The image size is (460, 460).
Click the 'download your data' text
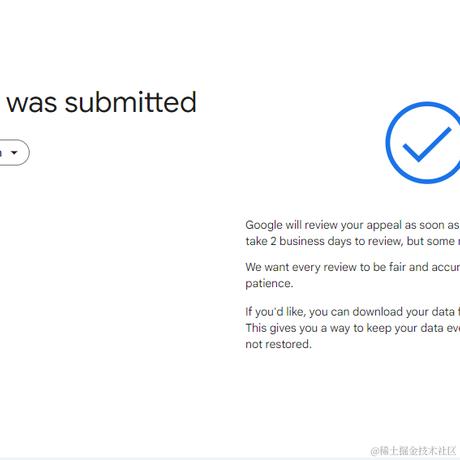404,312
